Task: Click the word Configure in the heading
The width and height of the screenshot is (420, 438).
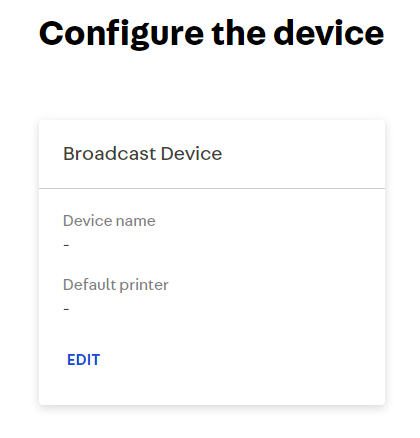Action: (x=121, y=35)
